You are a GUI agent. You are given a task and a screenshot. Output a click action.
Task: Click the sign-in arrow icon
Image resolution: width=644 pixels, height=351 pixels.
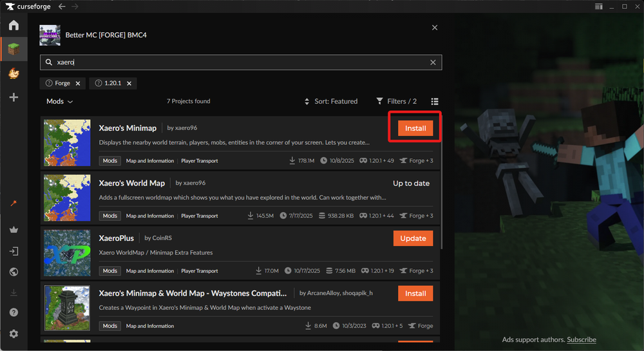pyautogui.click(x=14, y=251)
